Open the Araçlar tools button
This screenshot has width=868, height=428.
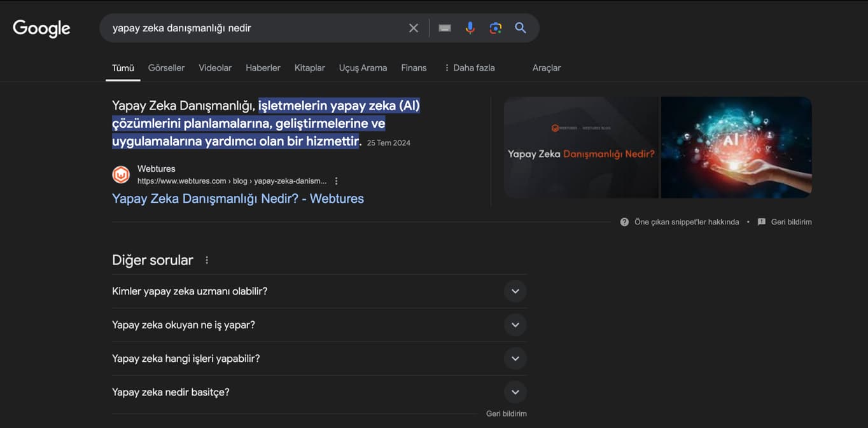pos(547,67)
